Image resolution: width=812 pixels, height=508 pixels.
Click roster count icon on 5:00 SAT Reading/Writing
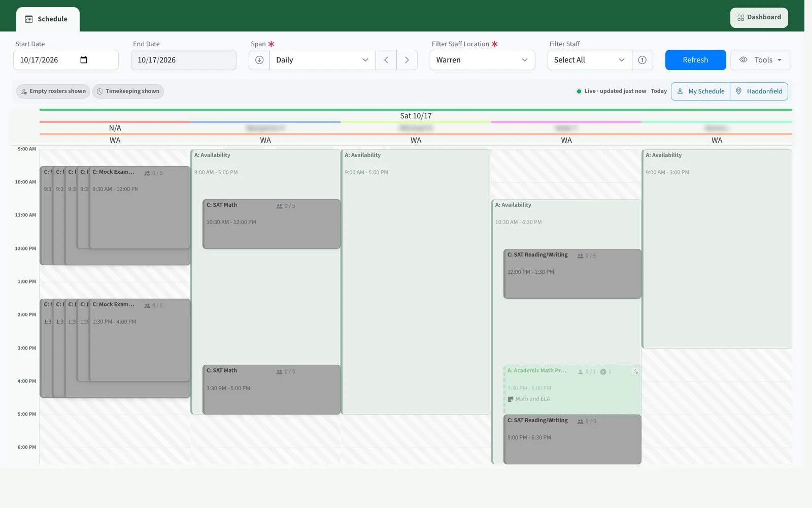581,422
